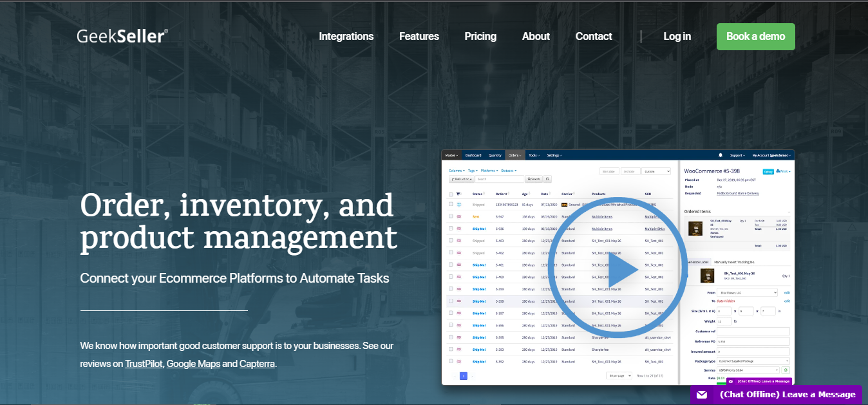Open the TrustPilot reviews link
Image resolution: width=868 pixels, height=405 pixels.
pos(144,364)
